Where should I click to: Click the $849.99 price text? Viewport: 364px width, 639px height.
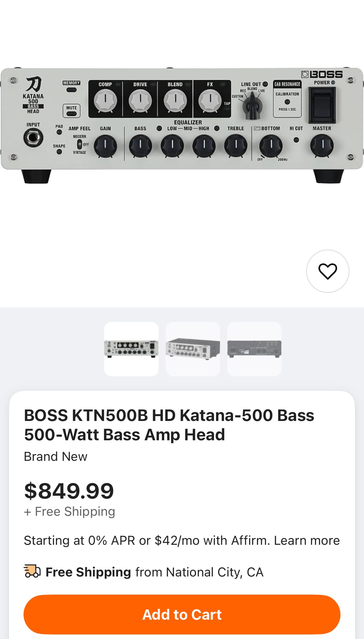tap(69, 491)
